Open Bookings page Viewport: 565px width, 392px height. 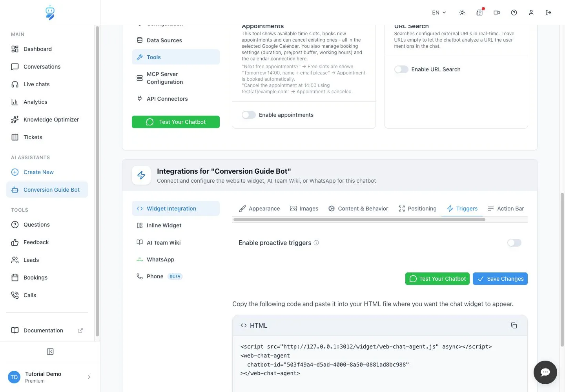click(x=47, y=278)
